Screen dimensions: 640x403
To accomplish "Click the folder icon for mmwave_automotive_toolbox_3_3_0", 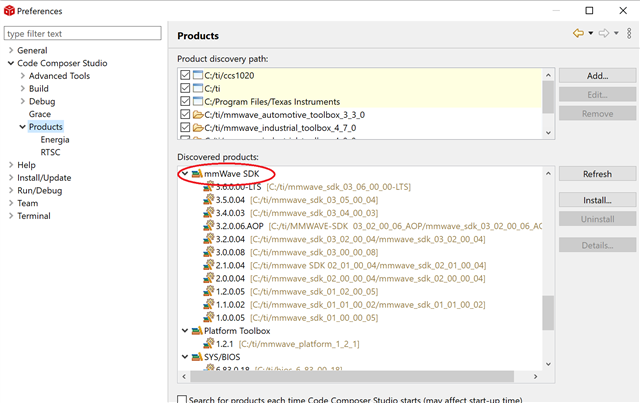I will click(198, 114).
